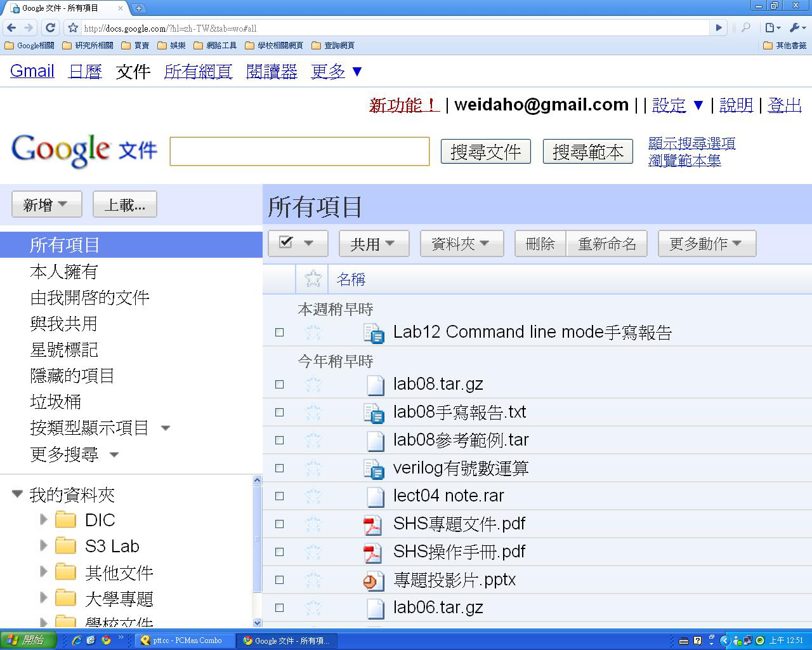Check the box for 專題投影片.pptx
Viewport: 812px width, 650px height.
pyautogui.click(x=279, y=580)
